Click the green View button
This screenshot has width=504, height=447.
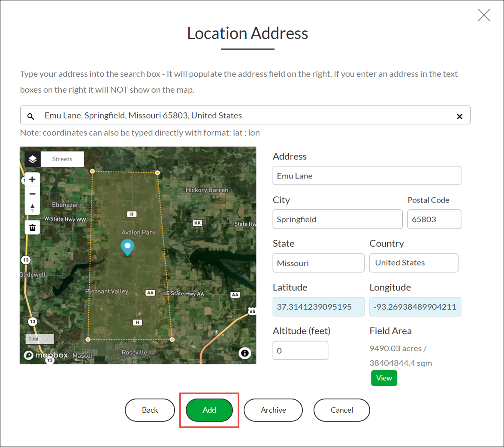pyautogui.click(x=384, y=378)
